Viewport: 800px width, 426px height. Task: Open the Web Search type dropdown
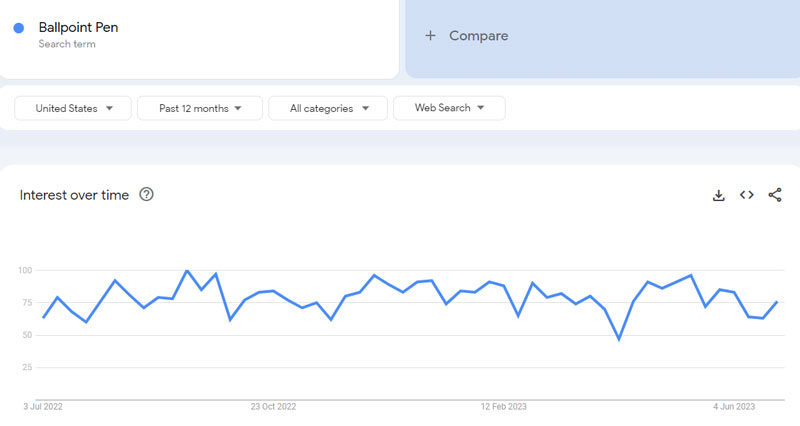pos(449,108)
